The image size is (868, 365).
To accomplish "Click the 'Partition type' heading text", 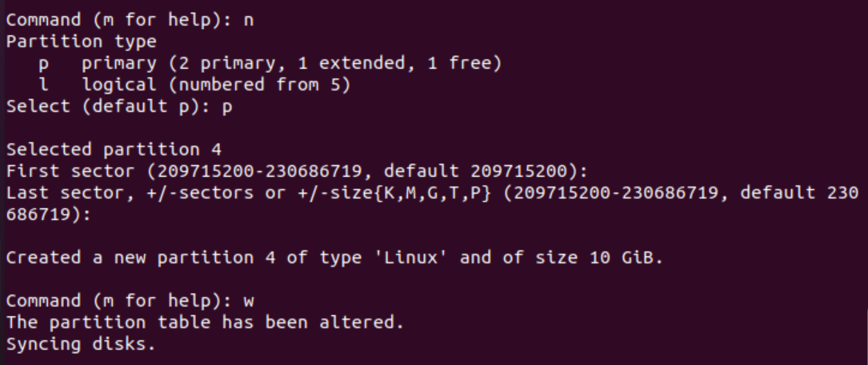I will point(81,42).
